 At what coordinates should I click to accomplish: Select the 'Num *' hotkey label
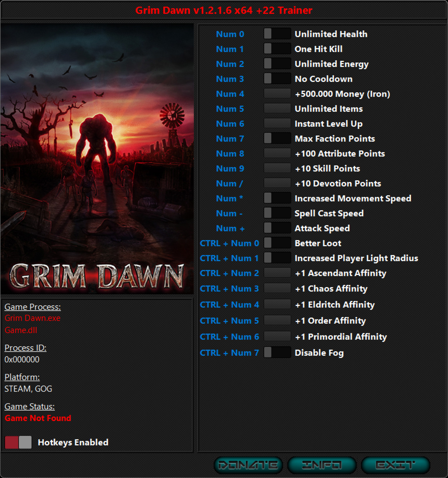pos(230,199)
